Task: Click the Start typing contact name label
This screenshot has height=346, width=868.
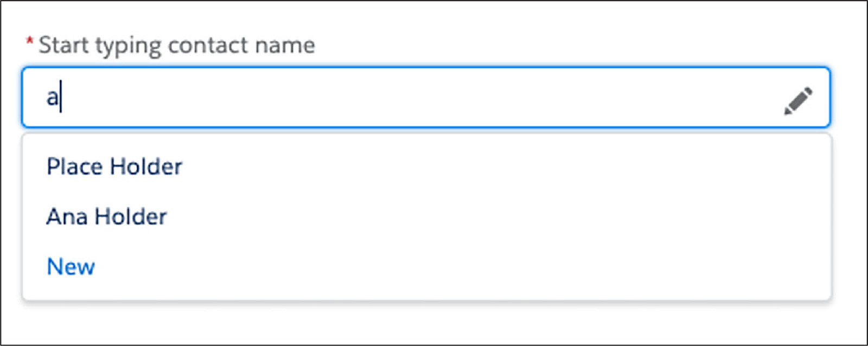Action: [177, 45]
